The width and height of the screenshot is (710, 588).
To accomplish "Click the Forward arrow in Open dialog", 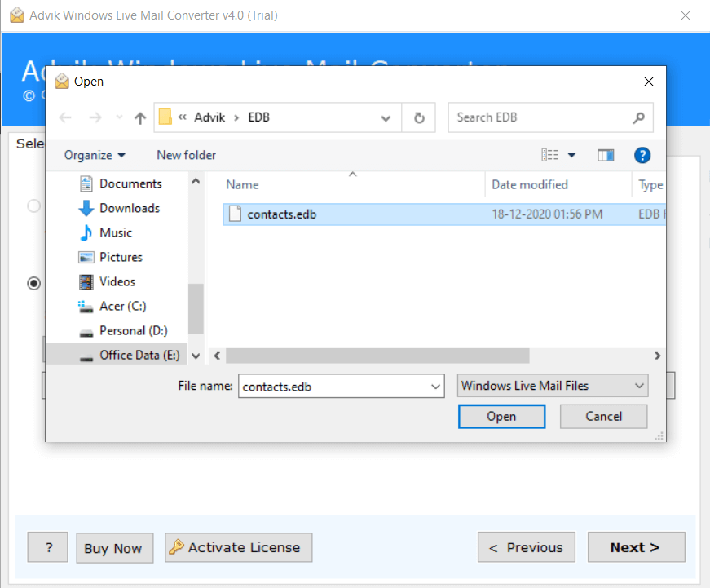I will pyautogui.click(x=95, y=117).
